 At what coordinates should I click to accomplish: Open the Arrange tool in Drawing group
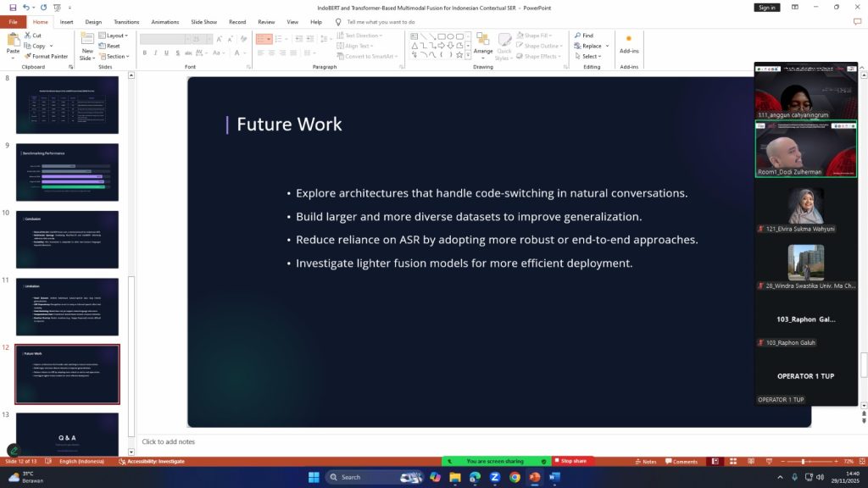(483, 45)
